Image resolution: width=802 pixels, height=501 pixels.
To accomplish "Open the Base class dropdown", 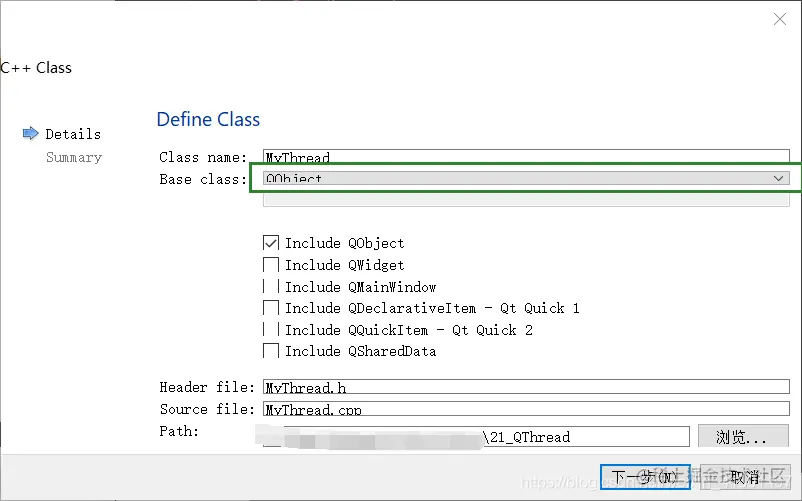I will coord(526,178).
